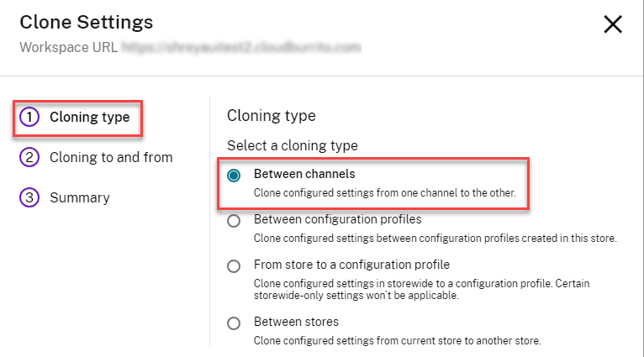
Task: Click the description under Between stores
Action: click(397, 340)
